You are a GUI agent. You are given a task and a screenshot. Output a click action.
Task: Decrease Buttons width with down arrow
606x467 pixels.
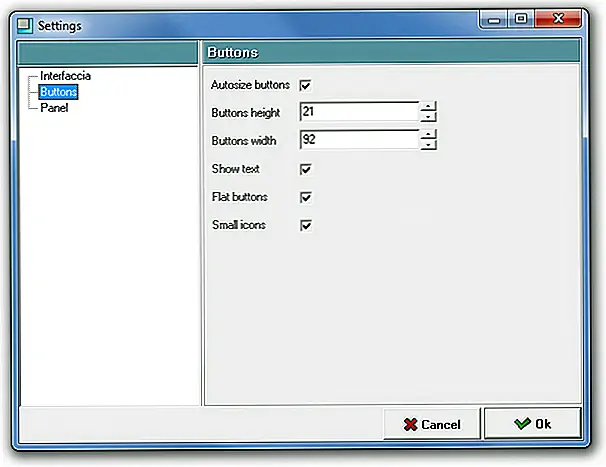click(428, 145)
